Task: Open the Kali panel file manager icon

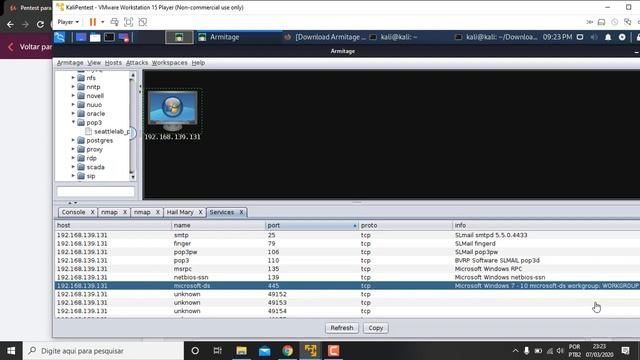Action: click(95, 37)
